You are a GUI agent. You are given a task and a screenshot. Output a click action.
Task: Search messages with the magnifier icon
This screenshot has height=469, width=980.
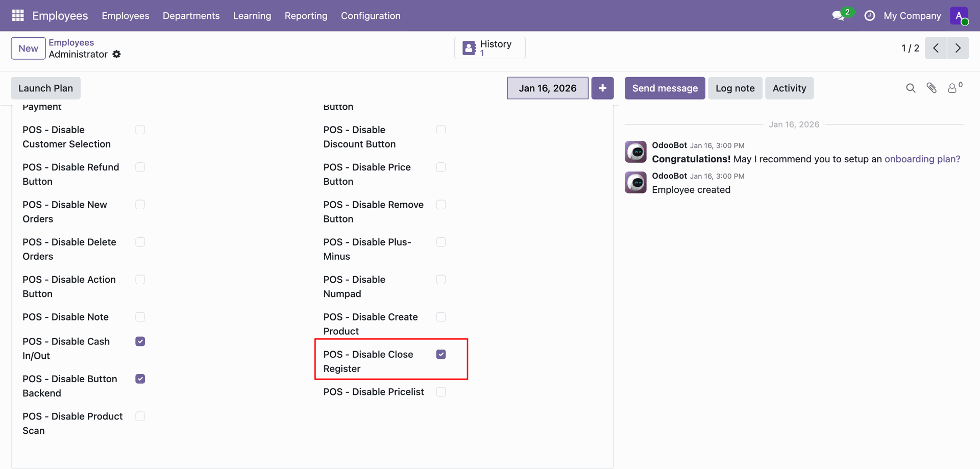point(911,88)
